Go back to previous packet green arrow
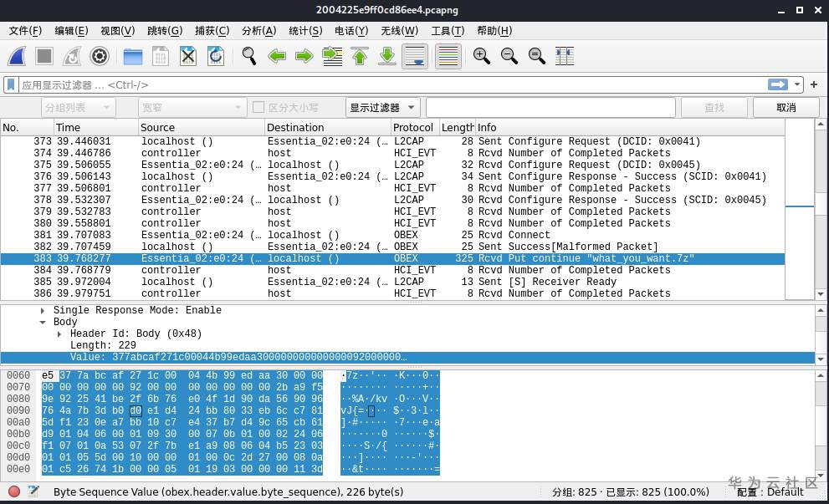 click(277, 56)
